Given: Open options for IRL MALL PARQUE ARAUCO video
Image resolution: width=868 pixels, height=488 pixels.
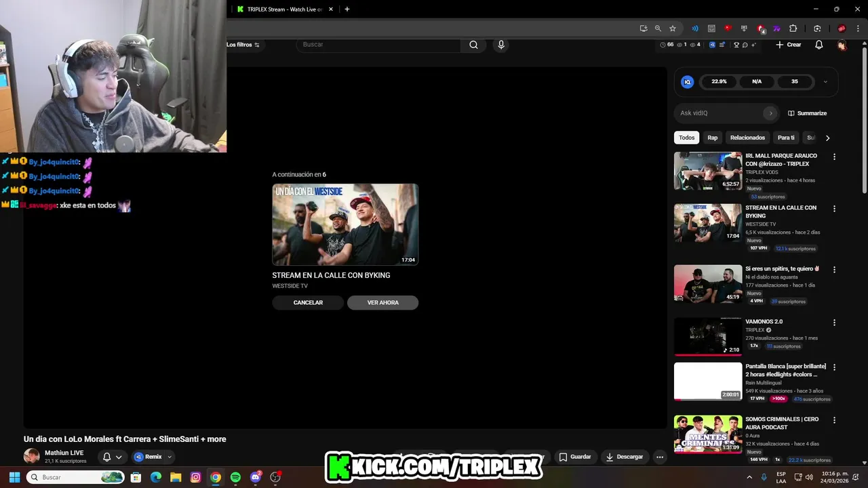Looking at the screenshot, I should pyautogui.click(x=834, y=157).
